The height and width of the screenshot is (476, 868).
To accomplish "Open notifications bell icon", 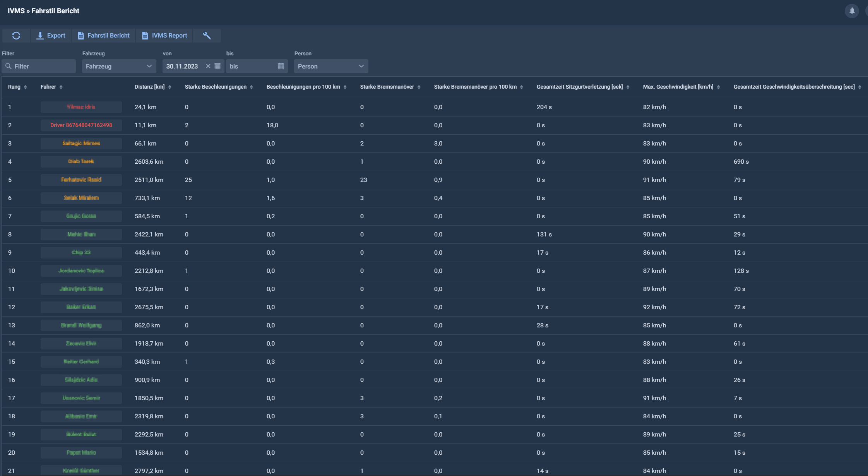I will tap(852, 11).
